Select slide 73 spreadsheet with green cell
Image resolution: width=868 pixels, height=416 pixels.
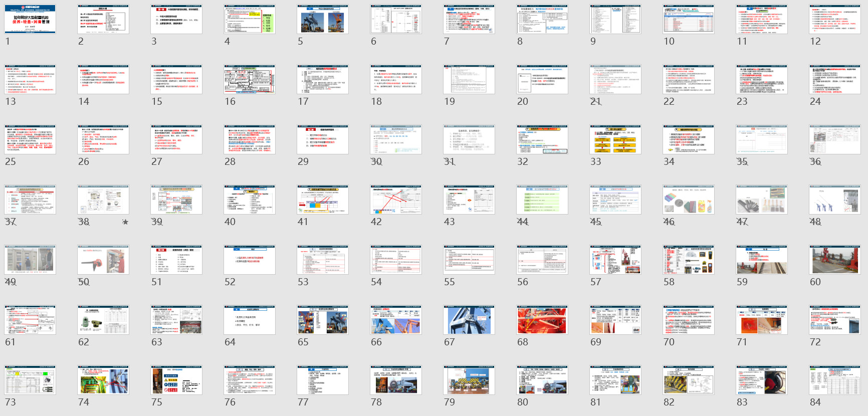[30, 380]
